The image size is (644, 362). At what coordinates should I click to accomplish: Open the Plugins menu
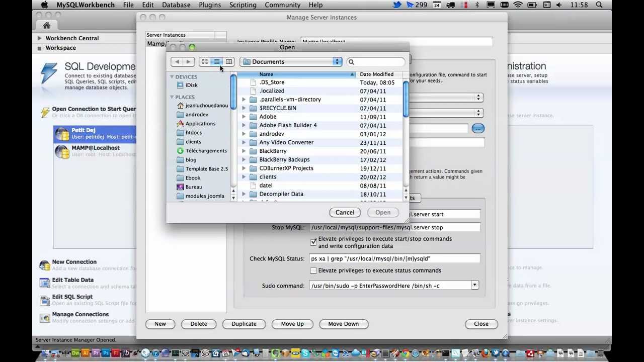click(210, 5)
